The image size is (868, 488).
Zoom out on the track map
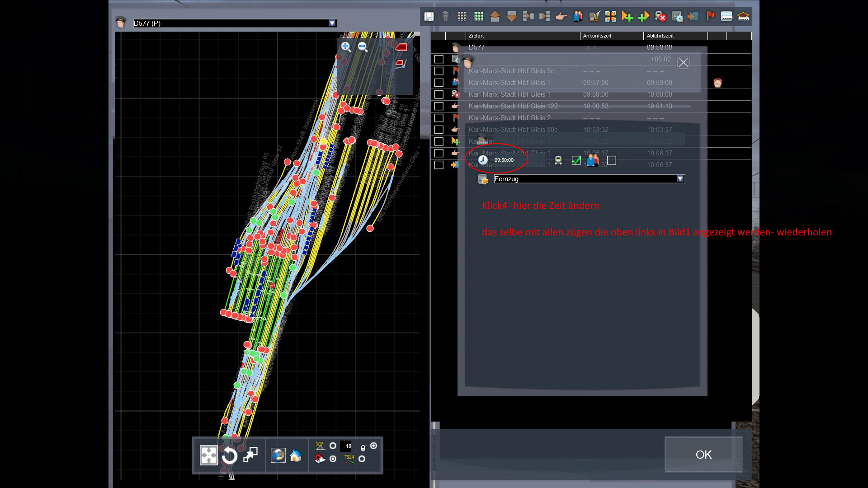[363, 47]
